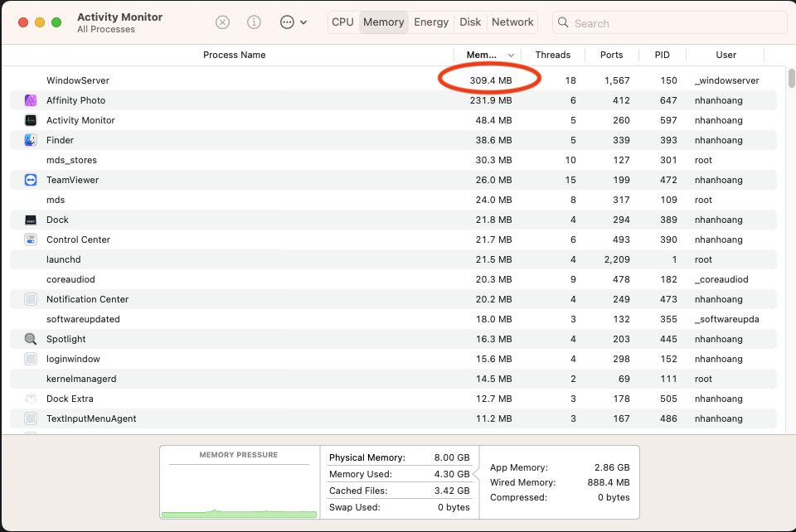Select the Finder process name
796x532 pixels.
[60, 140]
